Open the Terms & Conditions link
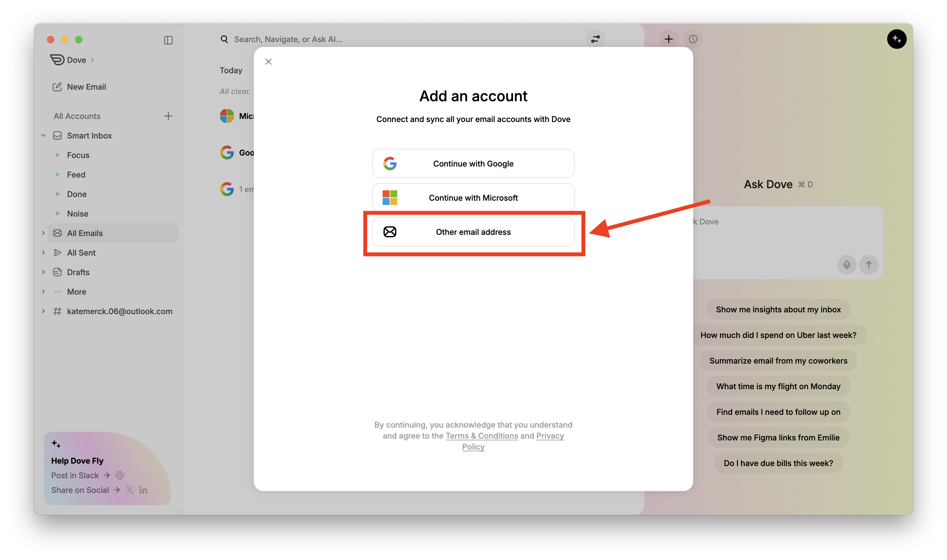The image size is (947, 560). [x=482, y=436]
